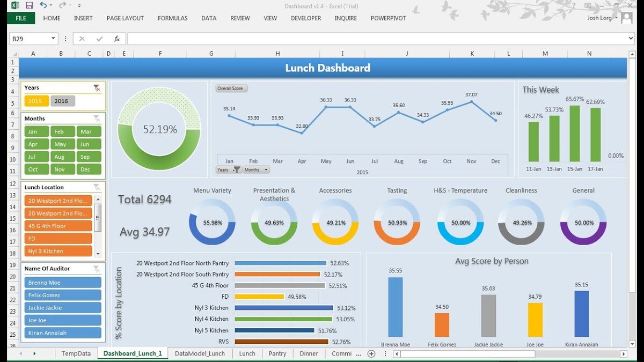This screenshot has height=362, width=644.
Task: Open the POWERPIVOT ribbon tab
Action: (x=388, y=18)
